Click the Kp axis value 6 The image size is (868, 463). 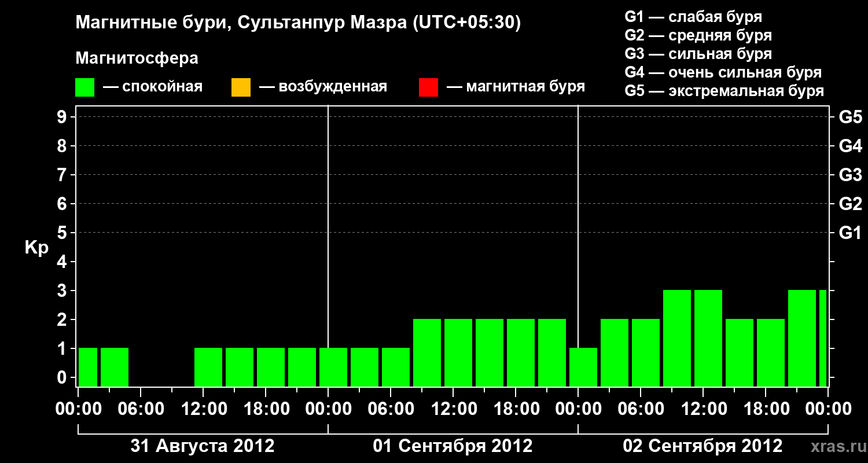pyautogui.click(x=63, y=204)
